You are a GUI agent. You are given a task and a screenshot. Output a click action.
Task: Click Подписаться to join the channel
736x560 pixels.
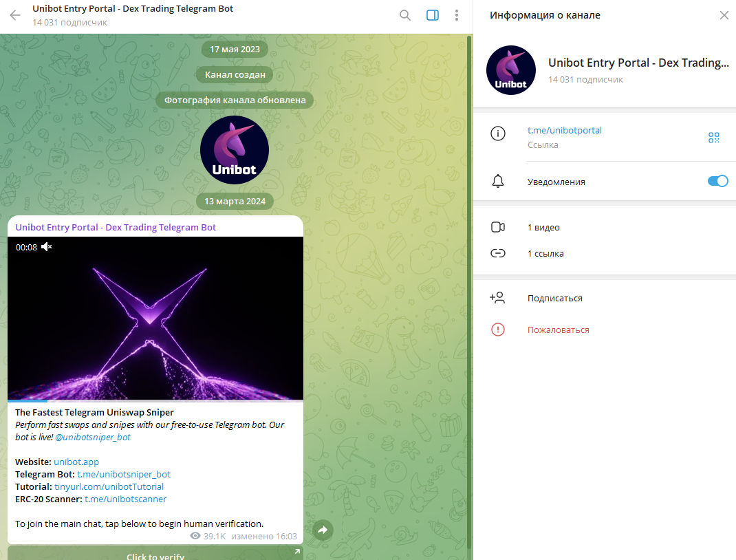pyautogui.click(x=555, y=298)
